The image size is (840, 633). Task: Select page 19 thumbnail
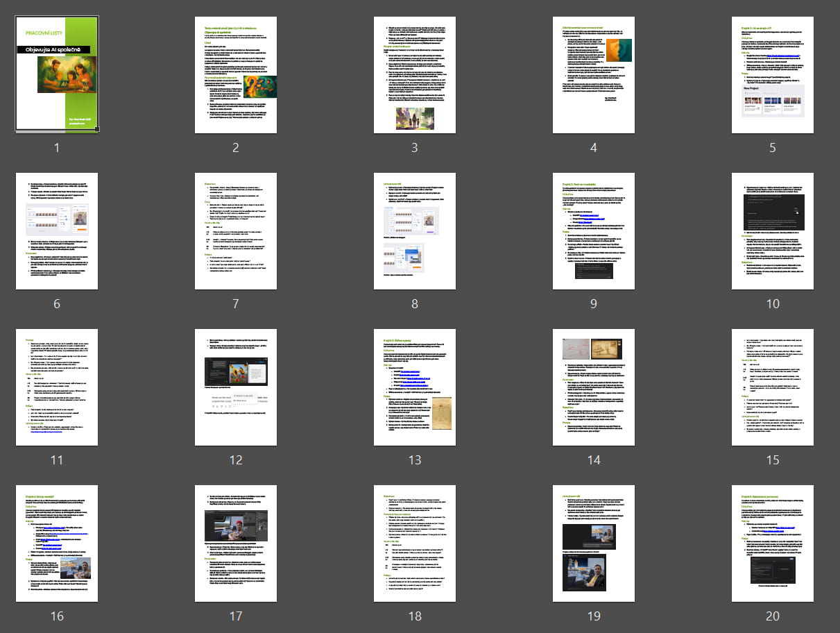coord(594,543)
